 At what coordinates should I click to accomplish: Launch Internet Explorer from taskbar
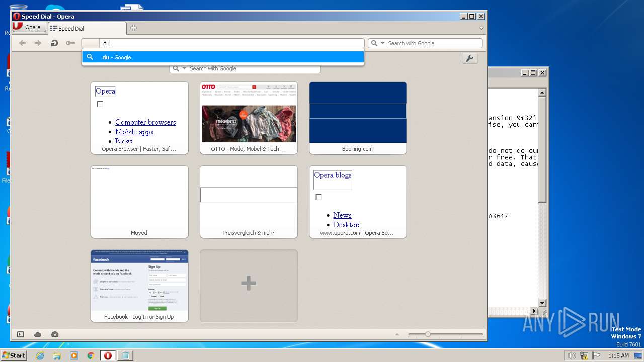pyautogui.click(x=40, y=355)
